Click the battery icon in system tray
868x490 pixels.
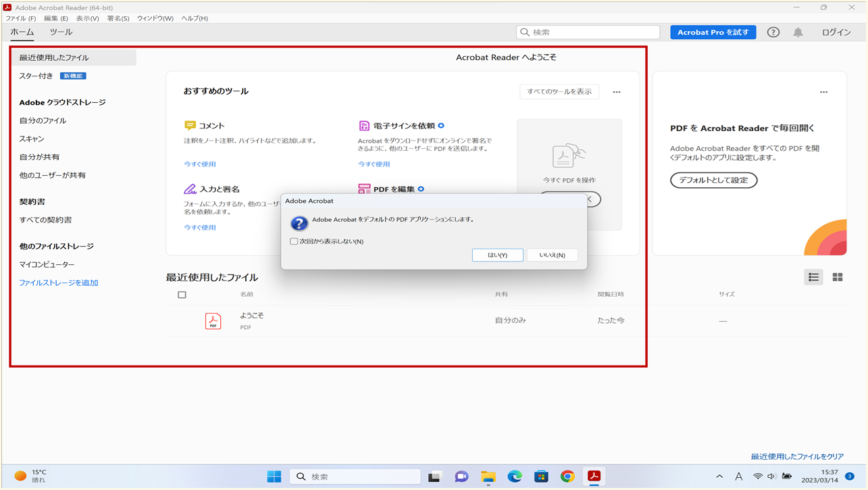(787, 476)
